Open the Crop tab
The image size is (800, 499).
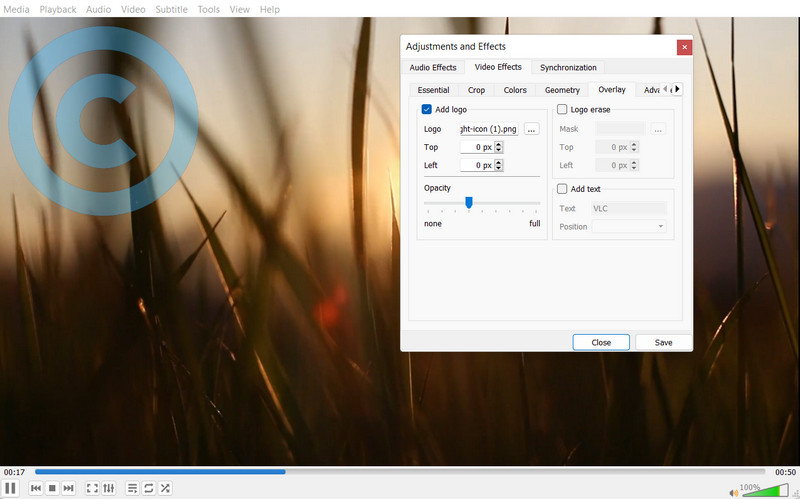476,90
